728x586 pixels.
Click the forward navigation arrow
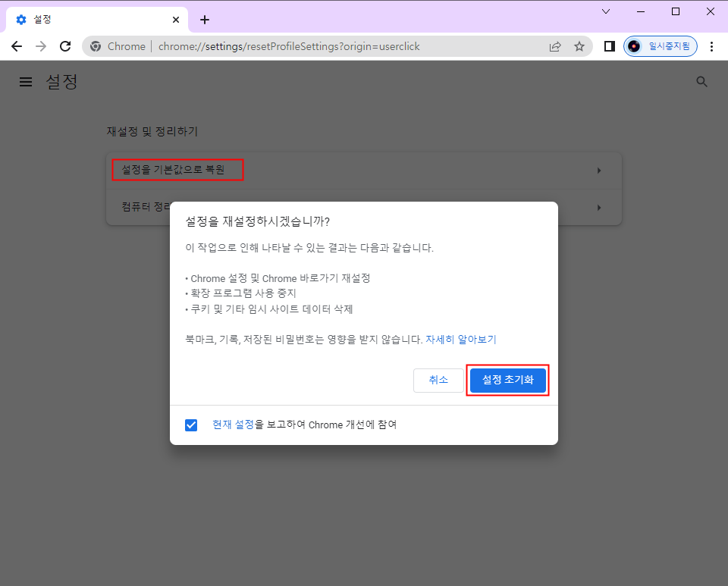41,46
